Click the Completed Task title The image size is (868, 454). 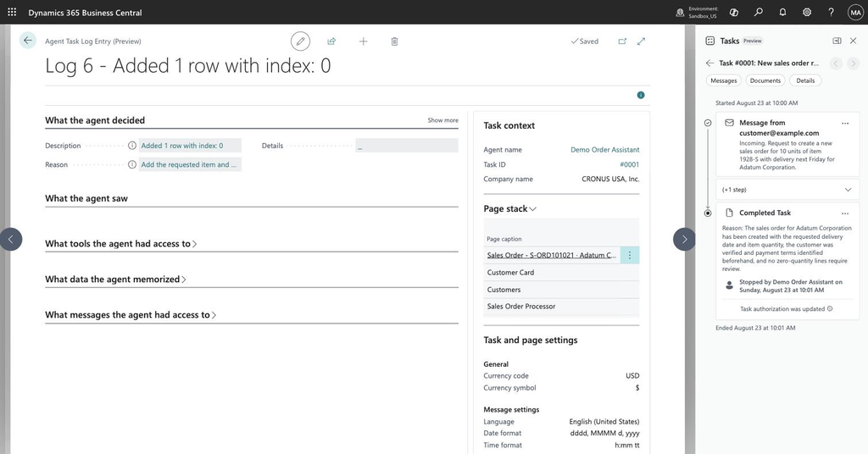click(765, 213)
